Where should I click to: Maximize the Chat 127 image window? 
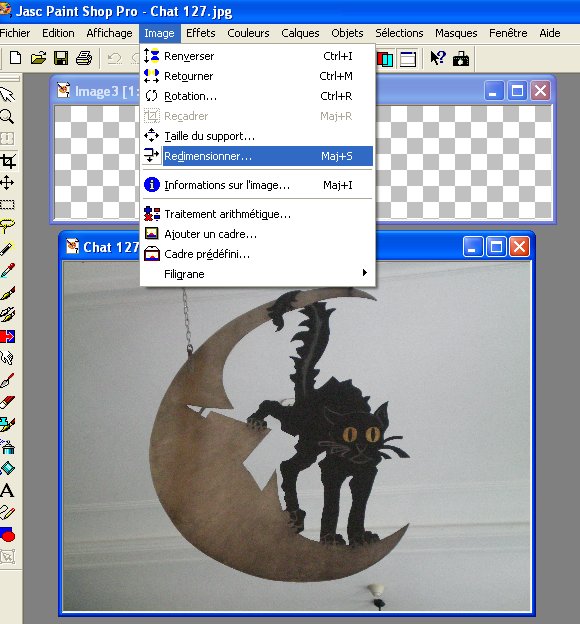tap(496, 247)
